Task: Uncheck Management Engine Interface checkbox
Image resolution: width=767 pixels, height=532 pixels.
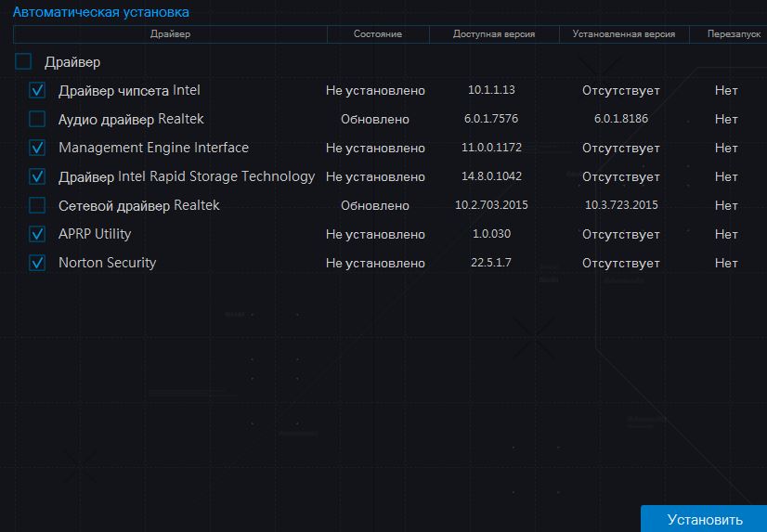Action: 37,148
